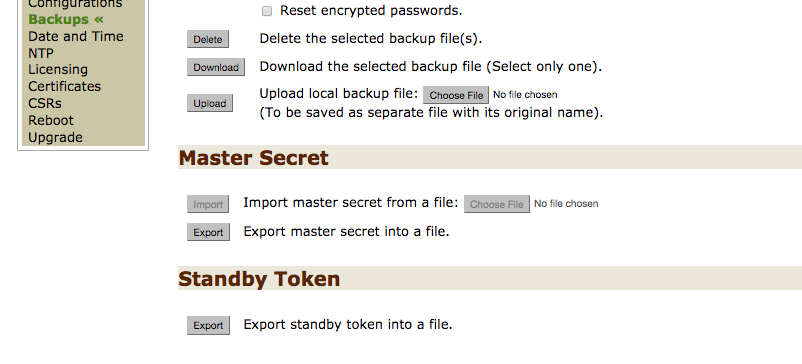Image resolution: width=802 pixels, height=364 pixels.
Task: Navigate to the Licensing page
Action: pos(58,70)
